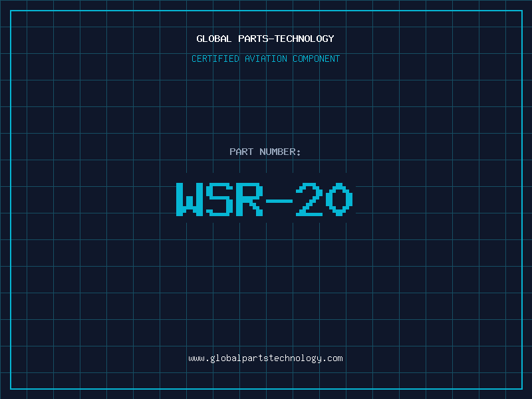Click the .com ending of the website URL
The width and height of the screenshot is (532, 399).
[x=333, y=358]
